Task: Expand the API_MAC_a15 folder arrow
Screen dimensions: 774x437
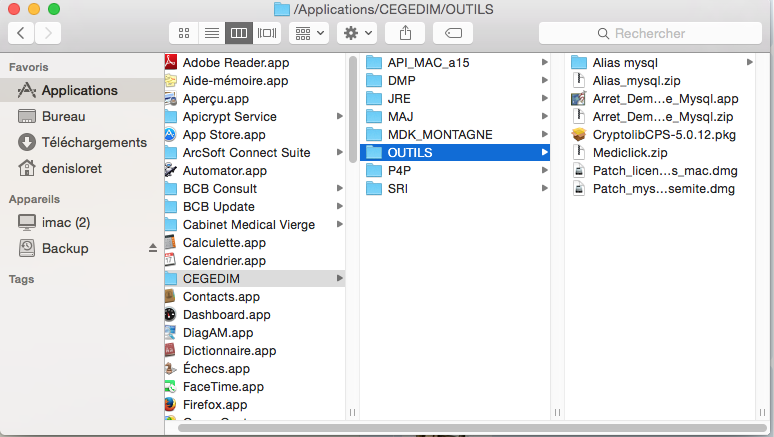Action: [544, 62]
